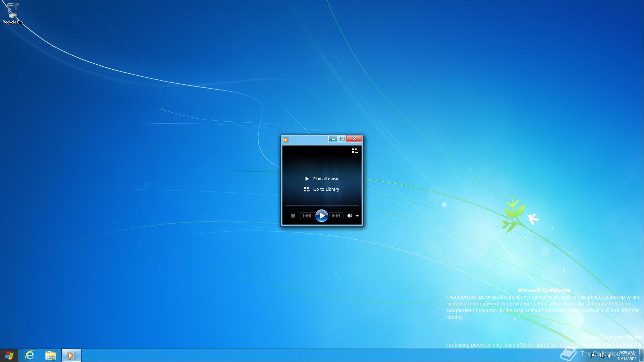Maximize the Media Player window
Image resolution: width=644 pixels, height=362 pixels.
click(x=342, y=139)
